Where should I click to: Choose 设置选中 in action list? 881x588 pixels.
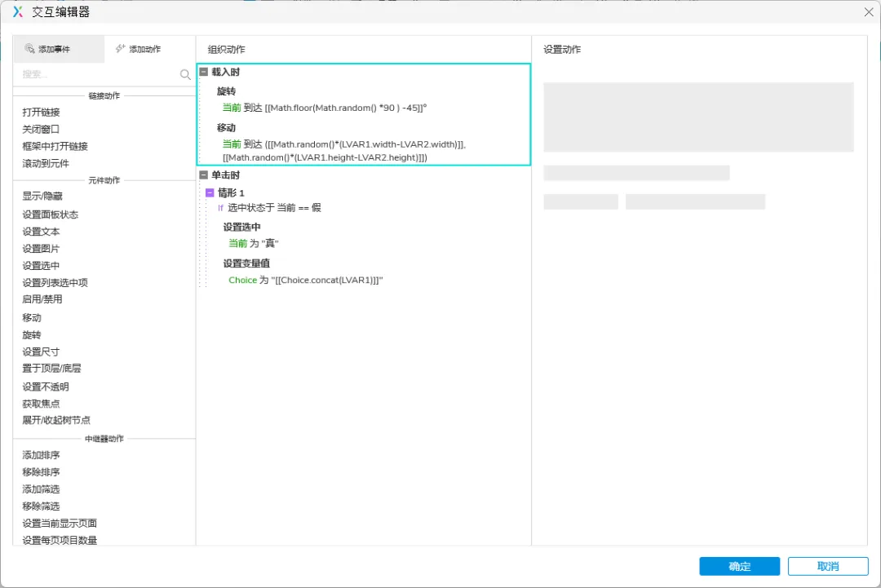pyautogui.click(x=41, y=266)
